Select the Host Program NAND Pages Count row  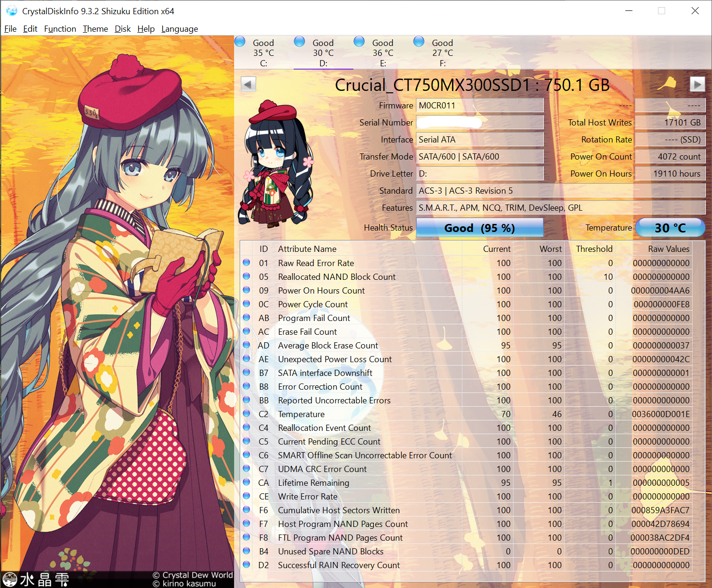coord(466,524)
